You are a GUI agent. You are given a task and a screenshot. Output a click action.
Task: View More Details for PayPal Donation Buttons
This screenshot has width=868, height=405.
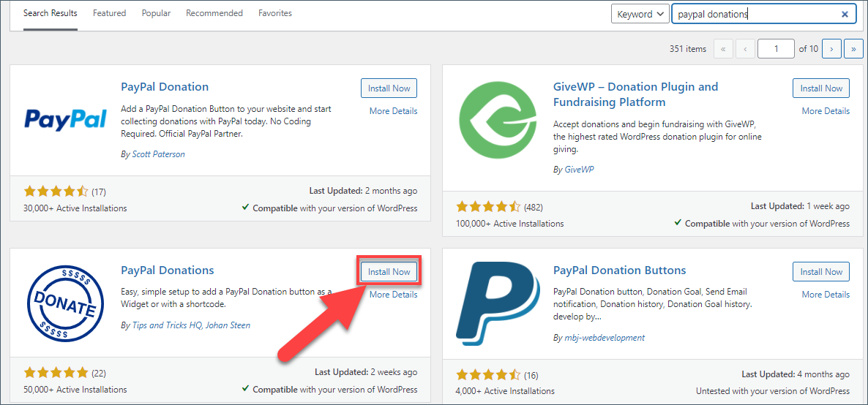[x=826, y=295]
